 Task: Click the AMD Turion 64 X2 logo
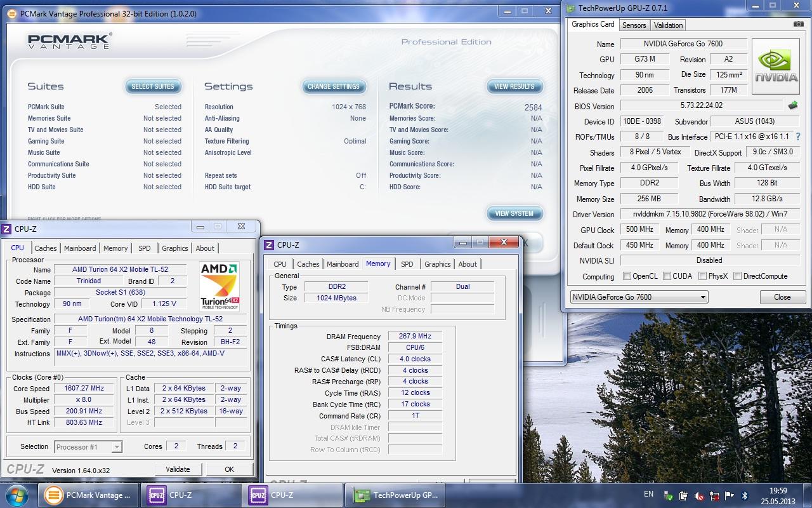click(219, 287)
